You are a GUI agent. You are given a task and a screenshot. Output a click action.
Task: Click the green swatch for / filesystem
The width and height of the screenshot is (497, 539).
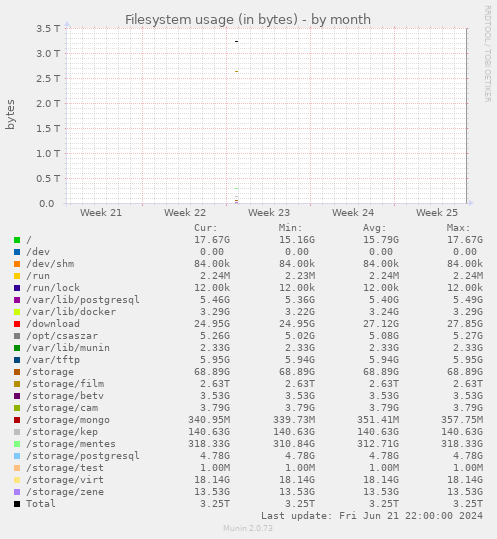[17, 240]
